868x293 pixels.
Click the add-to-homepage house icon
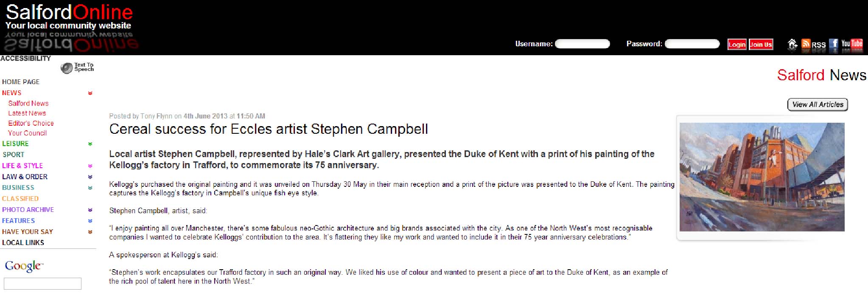tap(792, 44)
